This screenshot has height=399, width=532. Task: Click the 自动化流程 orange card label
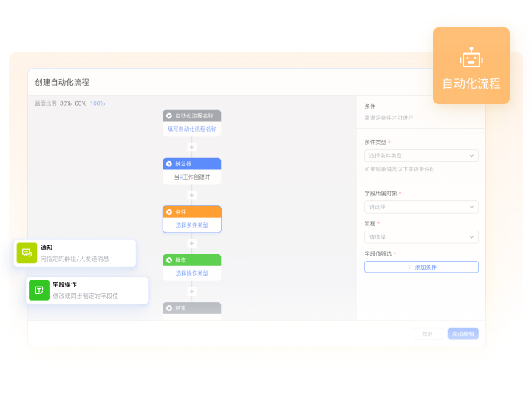pyautogui.click(x=471, y=83)
